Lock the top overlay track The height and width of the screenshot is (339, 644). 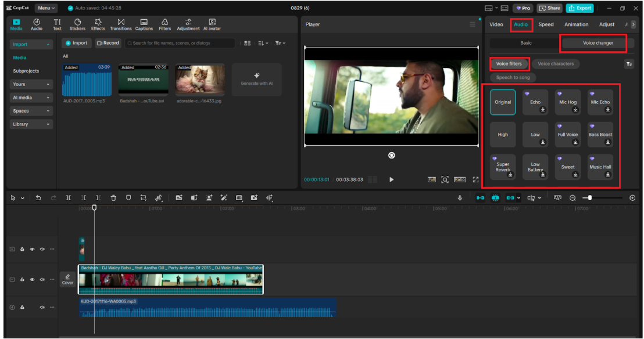pyautogui.click(x=22, y=249)
